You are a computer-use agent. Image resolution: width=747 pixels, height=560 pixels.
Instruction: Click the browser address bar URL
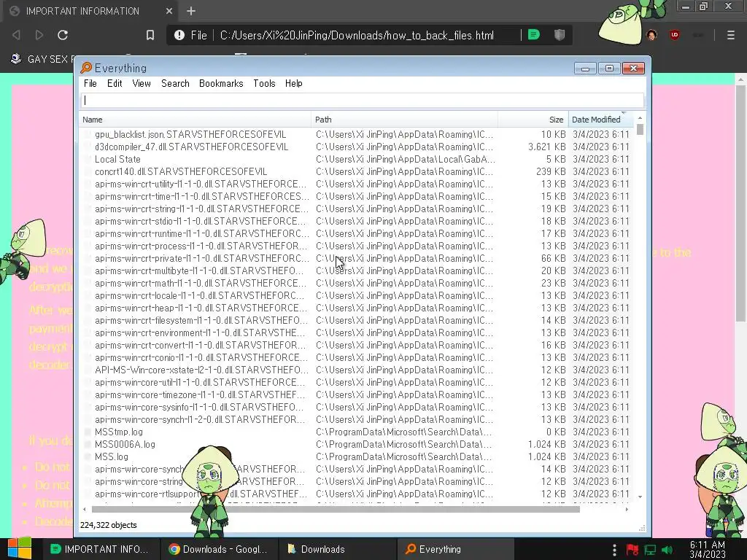click(x=357, y=35)
